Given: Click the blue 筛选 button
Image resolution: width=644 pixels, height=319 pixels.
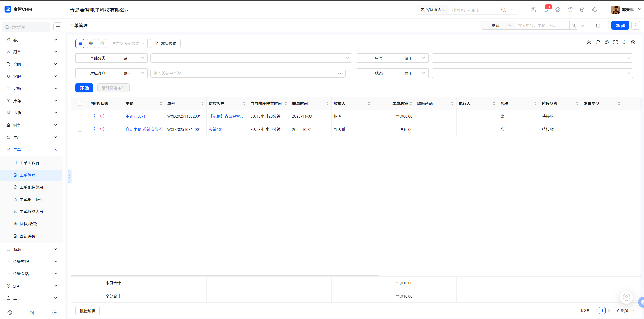Looking at the screenshot, I should [x=84, y=88].
